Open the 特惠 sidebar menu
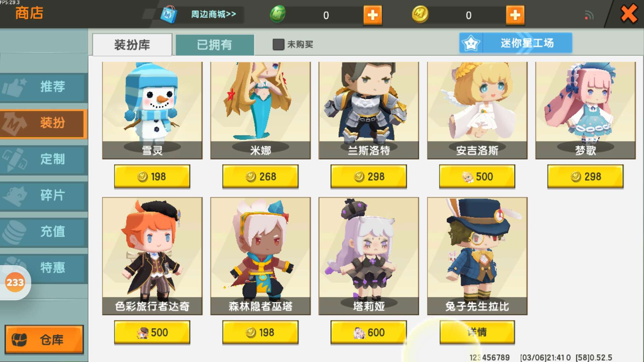 [44, 268]
